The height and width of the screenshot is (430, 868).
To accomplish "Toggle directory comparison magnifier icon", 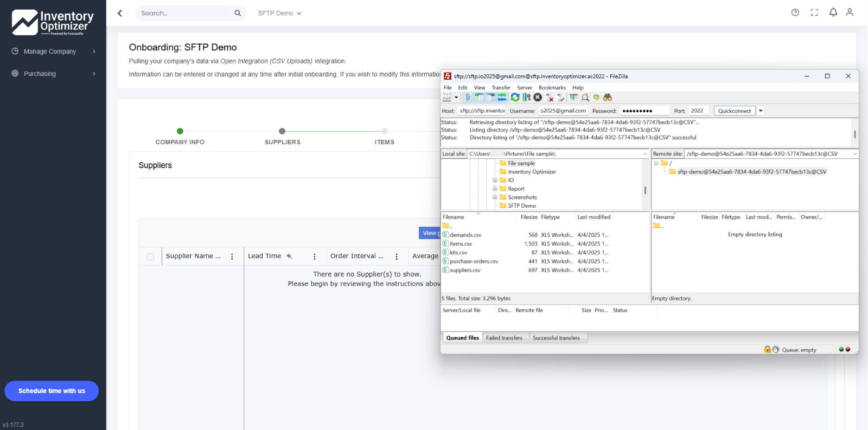I will (x=585, y=98).
